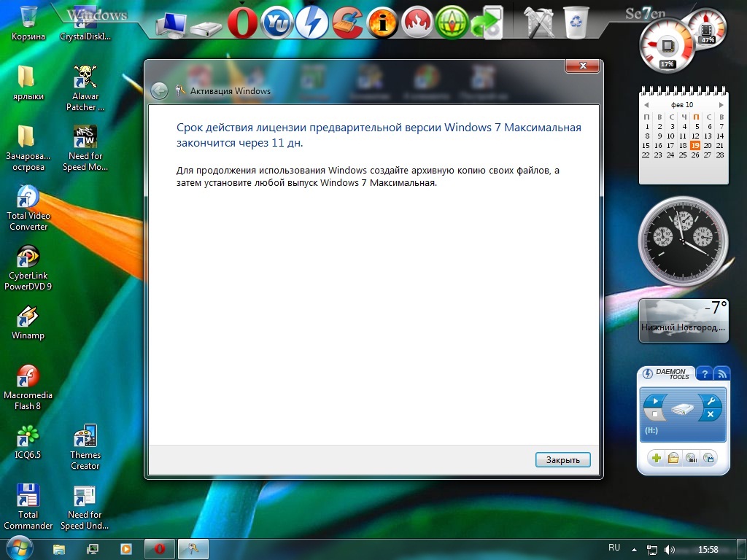Screen dimensions: 747x560
Task: Launch Total Video Converter shortcut
Action: tap(28, 208)
